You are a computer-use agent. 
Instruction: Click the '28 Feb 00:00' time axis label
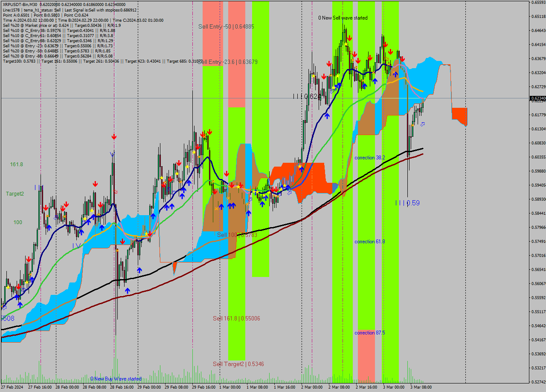[x=67, y=387]
